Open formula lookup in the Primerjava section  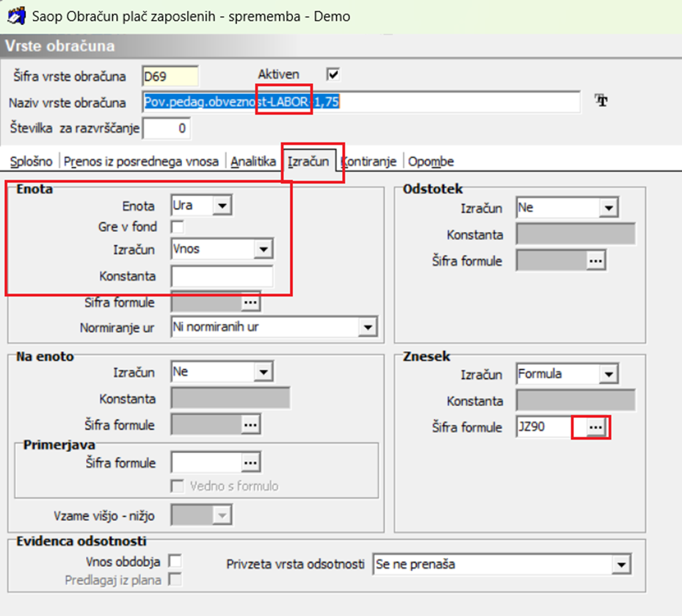pos(250,463)
